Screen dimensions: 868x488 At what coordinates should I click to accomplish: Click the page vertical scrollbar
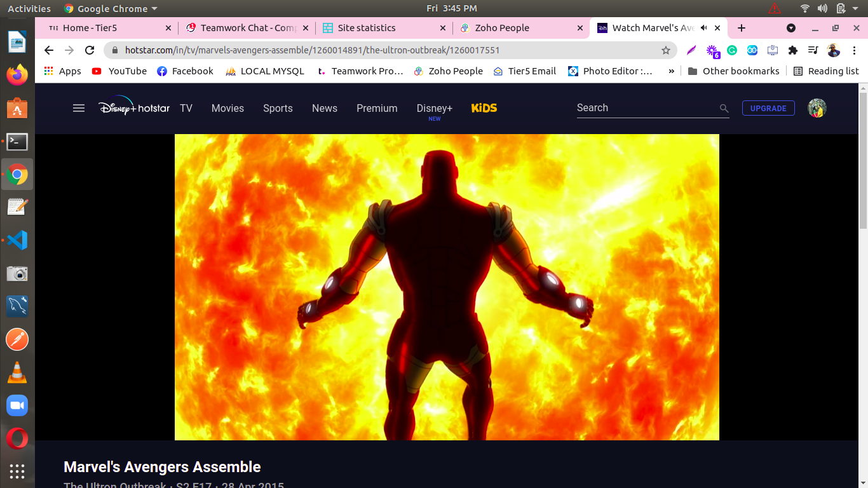tap(863, 159)
